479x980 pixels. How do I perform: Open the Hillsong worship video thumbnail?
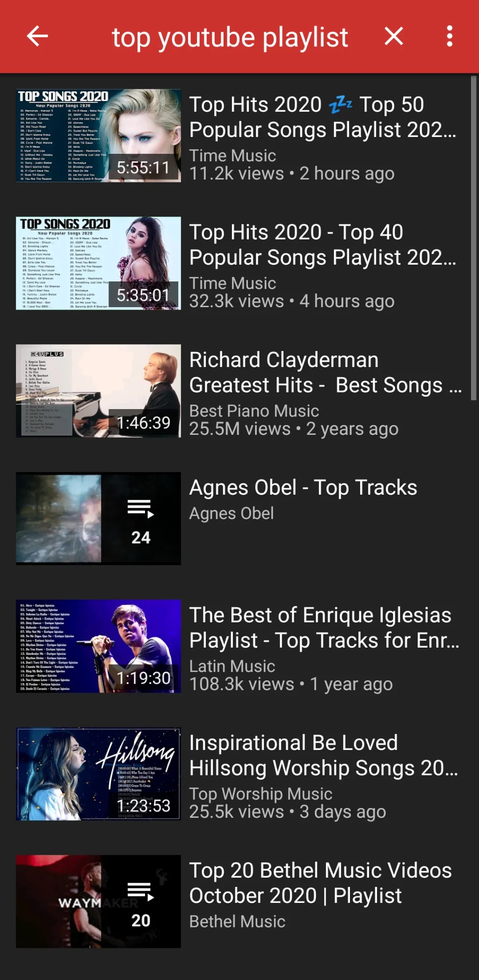99,774
